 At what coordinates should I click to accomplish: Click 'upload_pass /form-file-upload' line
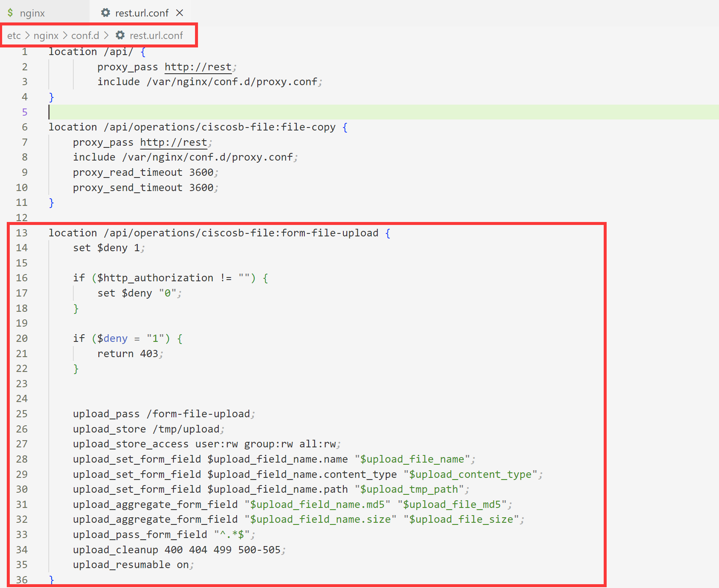point(162,414)
